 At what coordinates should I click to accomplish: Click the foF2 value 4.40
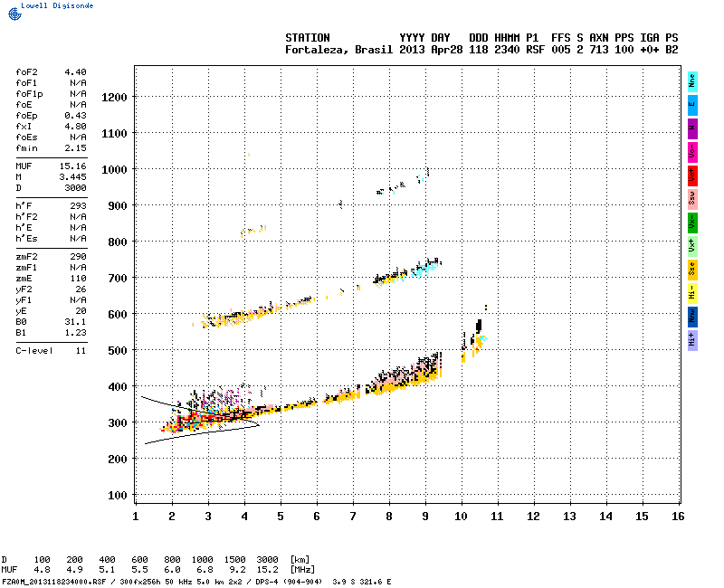click(75, 71)
